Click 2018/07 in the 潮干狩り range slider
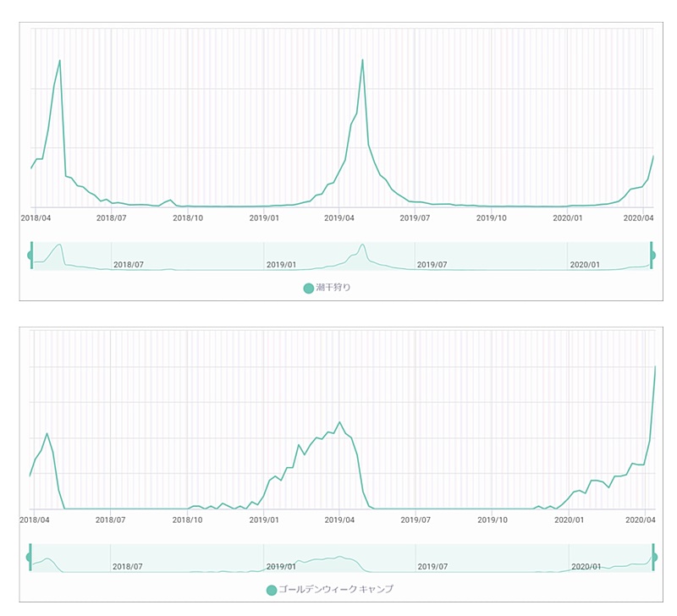The width and height of the screenshot is (677, 616). tap(129, 265)
